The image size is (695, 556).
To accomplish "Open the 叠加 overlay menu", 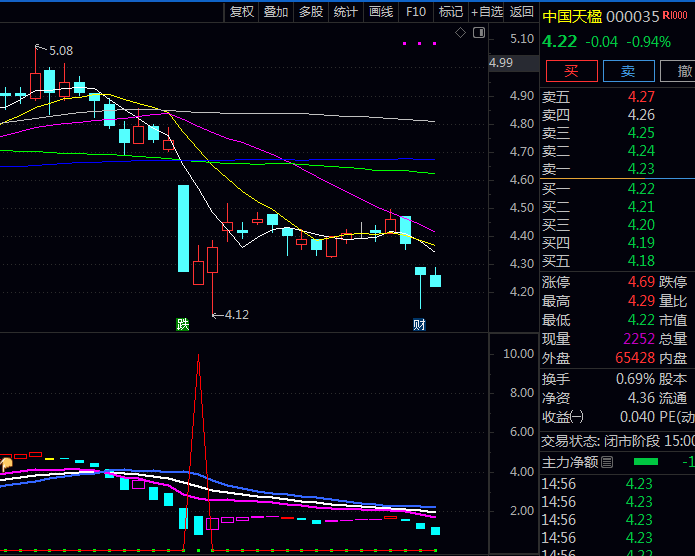I will (x=276, y=12).
